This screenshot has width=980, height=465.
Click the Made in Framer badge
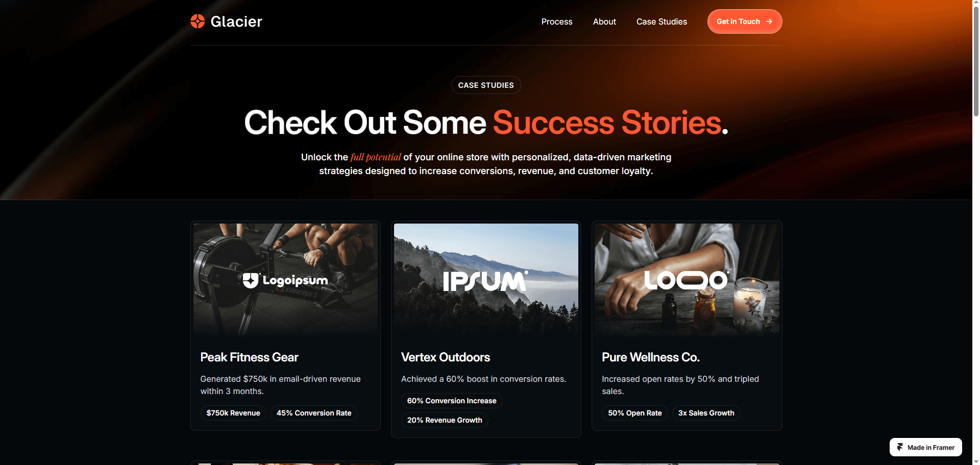click(x=926, y=447)
